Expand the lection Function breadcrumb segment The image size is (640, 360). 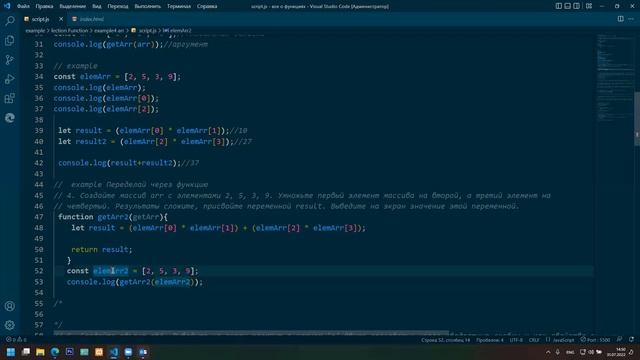(69, 30)
